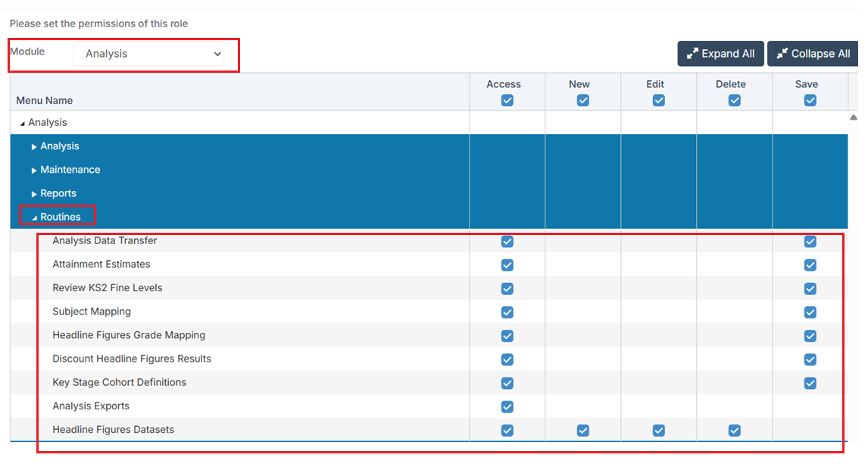
Task: Uncheck Access for Analysis Data Transfer
Action: click(x=507, y=241)
